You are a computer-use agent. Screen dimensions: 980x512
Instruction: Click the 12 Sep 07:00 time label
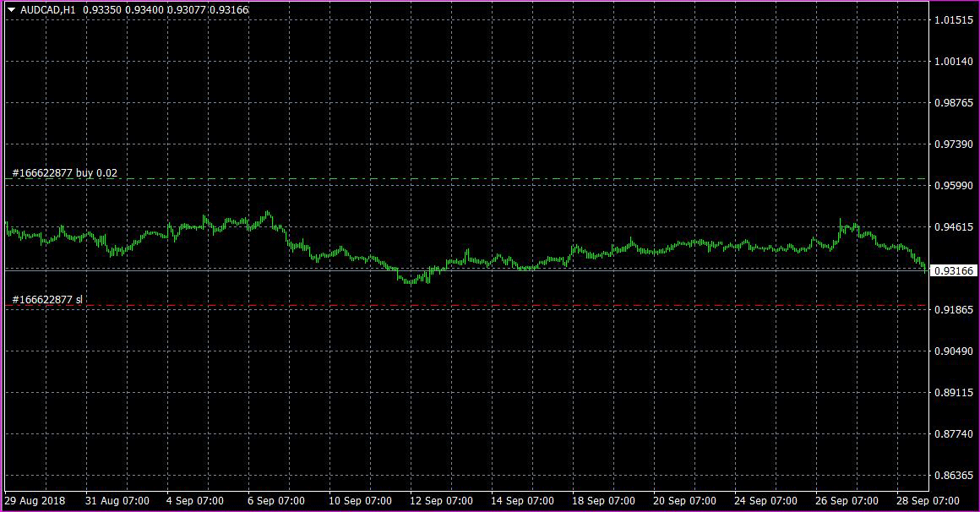point(441,501)
